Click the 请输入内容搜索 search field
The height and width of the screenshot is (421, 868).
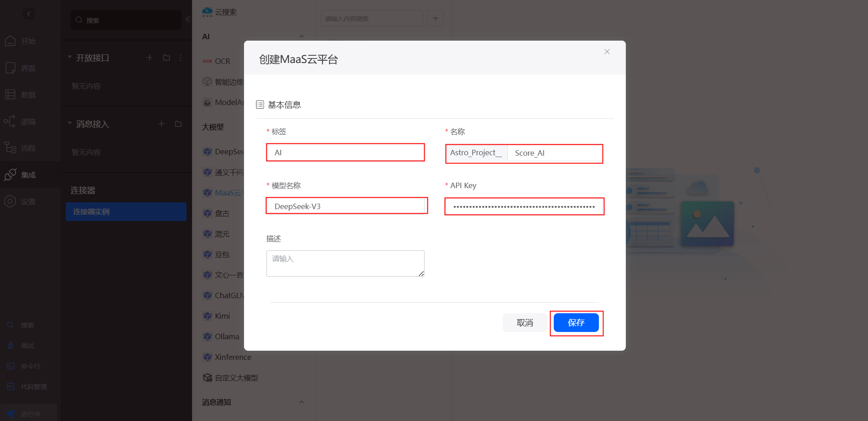[372, 18]
